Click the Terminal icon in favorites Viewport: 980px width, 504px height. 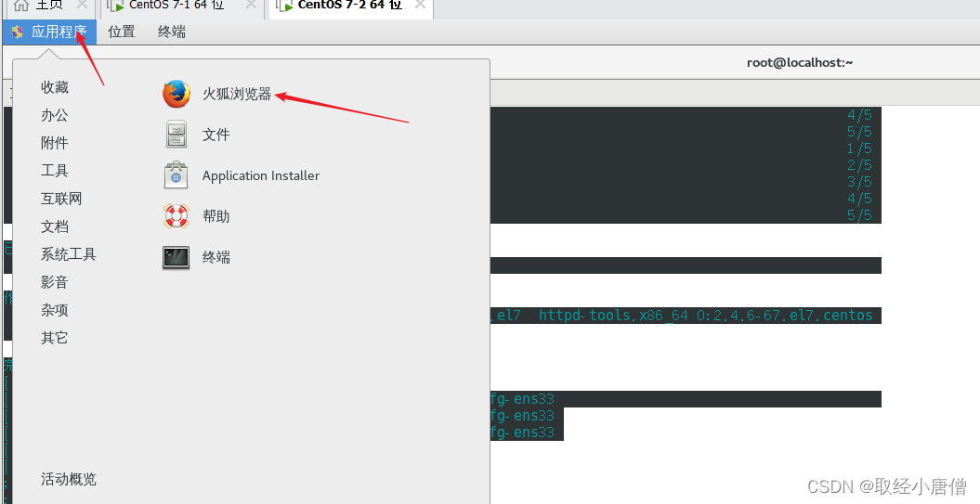[176, 257]
